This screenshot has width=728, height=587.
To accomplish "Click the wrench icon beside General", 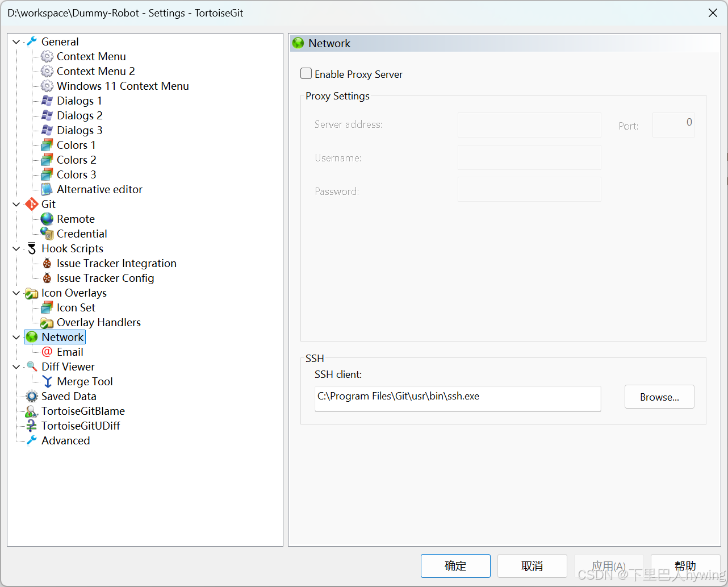I will 32,41.
